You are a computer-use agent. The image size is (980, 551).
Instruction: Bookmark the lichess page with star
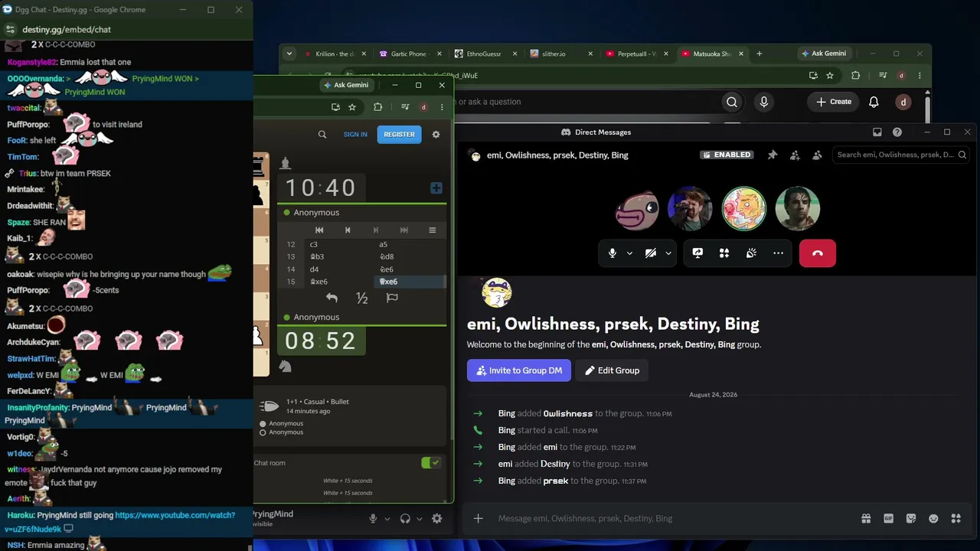[352, 107]
